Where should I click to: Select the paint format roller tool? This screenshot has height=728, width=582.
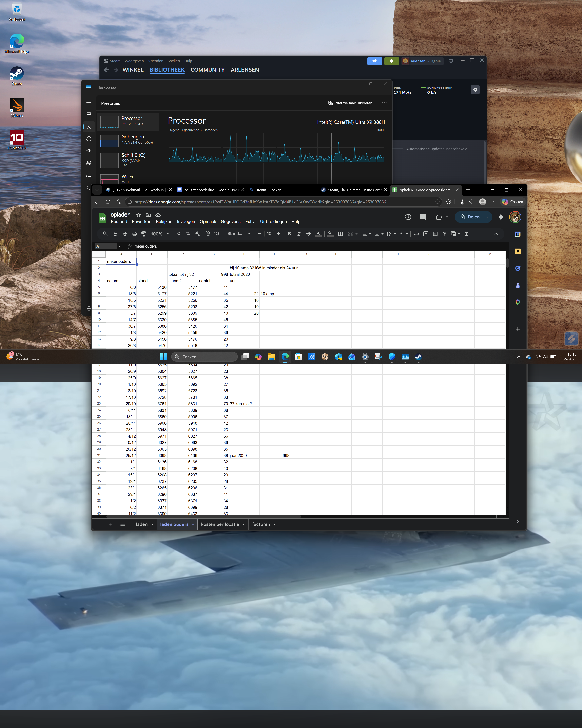(x=144, y=234)
